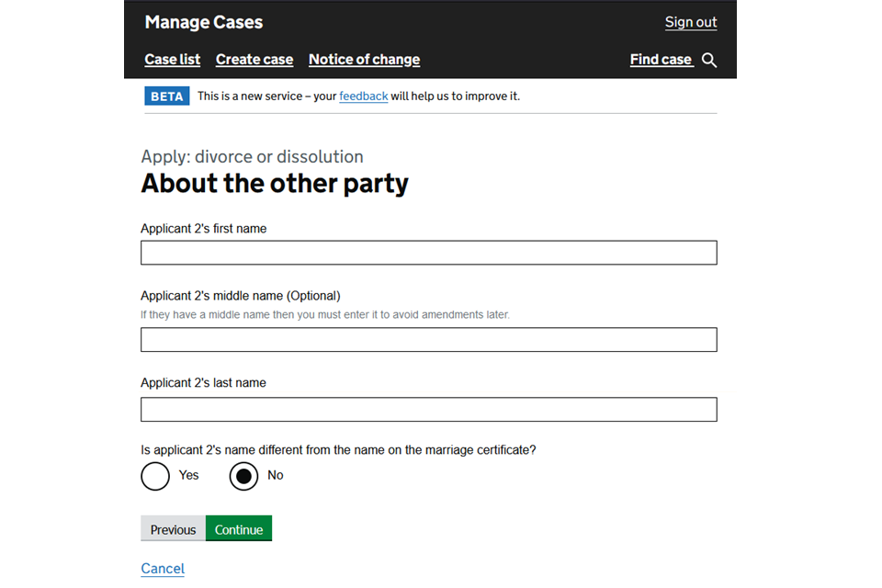Image resolution: width=882 pixels, height=588 pixels.
Task: Click the blue BETA tag
Action: tap(166, 96)
